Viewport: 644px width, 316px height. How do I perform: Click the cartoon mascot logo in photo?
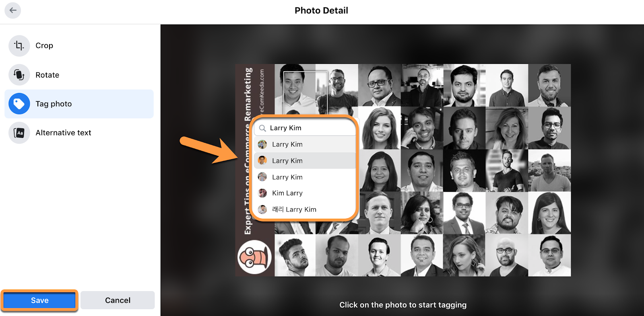coord(255,257)
